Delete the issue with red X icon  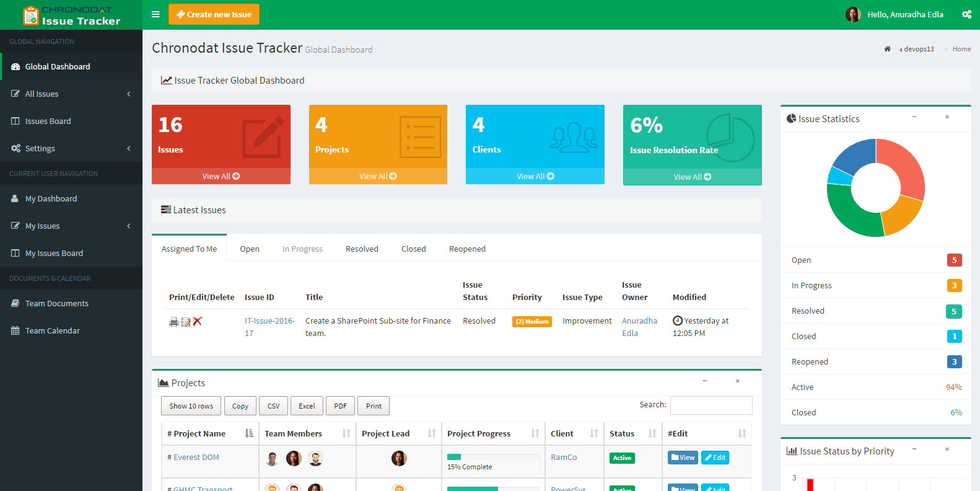pyautogui.click(x=198, y=322)
